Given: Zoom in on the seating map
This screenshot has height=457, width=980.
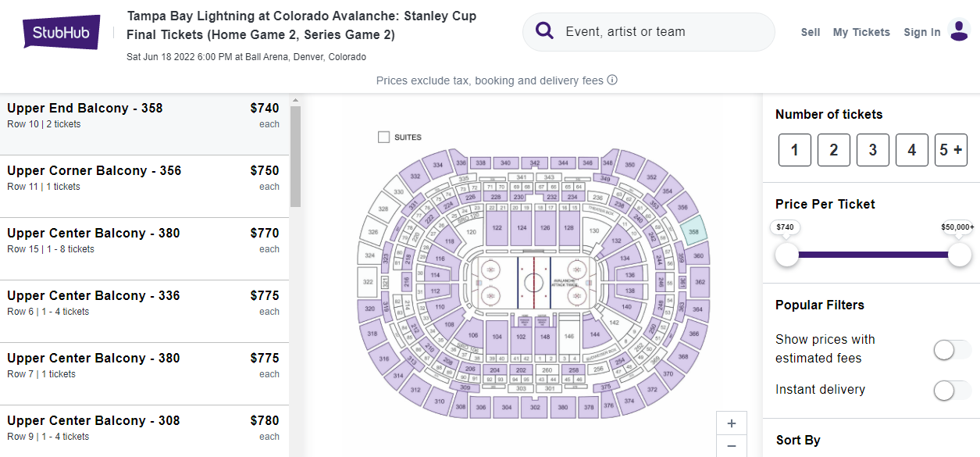Looking at the screenshot, I should pyautogui.click(x=731, y=423).
